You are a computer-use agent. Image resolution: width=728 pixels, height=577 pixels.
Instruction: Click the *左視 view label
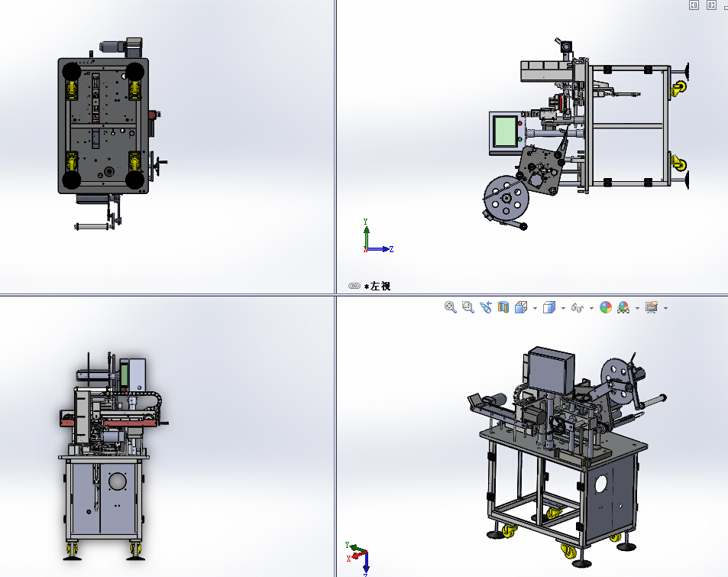pos(377,286)
